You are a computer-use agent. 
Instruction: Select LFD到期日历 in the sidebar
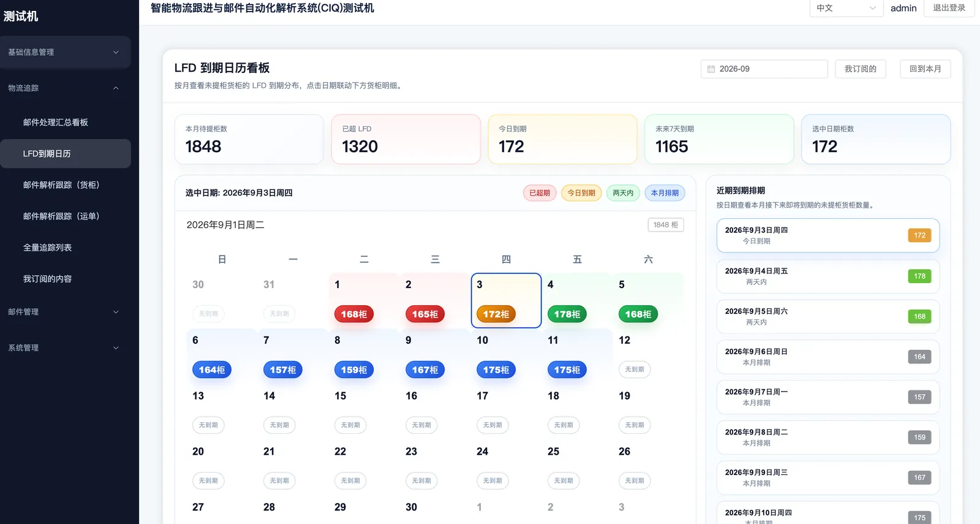[x=66, y=154]
